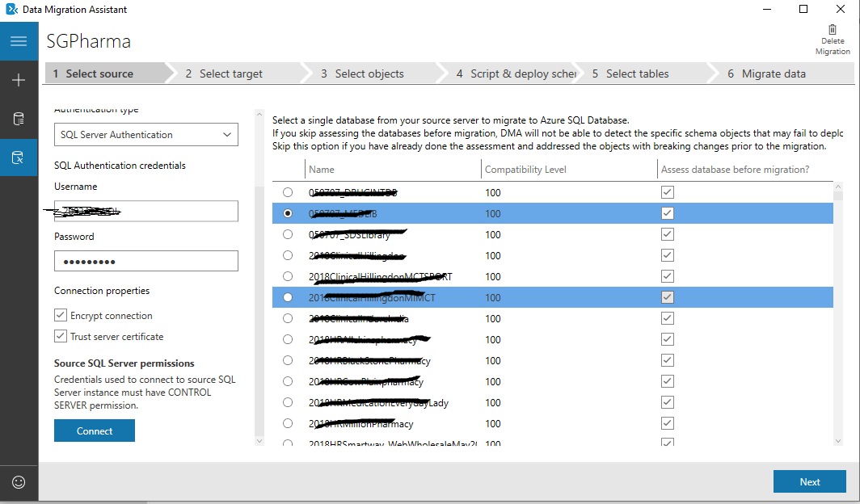Viewport: 860px width, 504px height.
Task: Select radio for 2018HRMillionPharmacy database
Action: pos(288,423)
